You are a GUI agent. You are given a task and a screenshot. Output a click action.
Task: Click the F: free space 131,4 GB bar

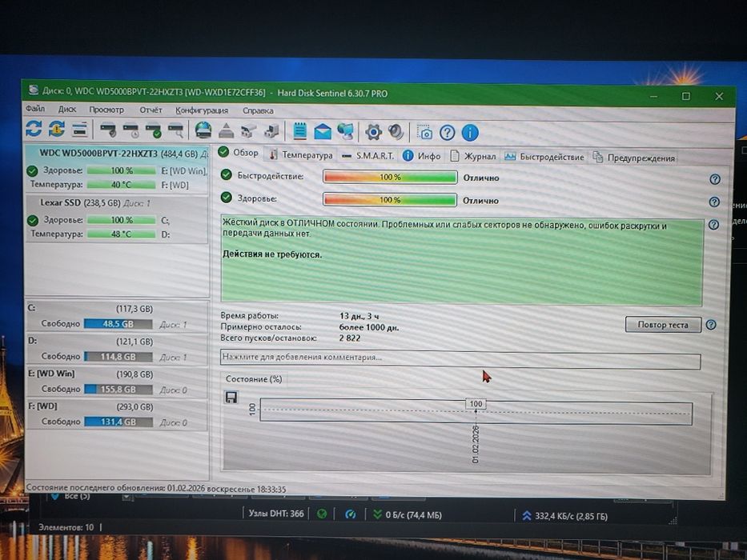(118, 422)
